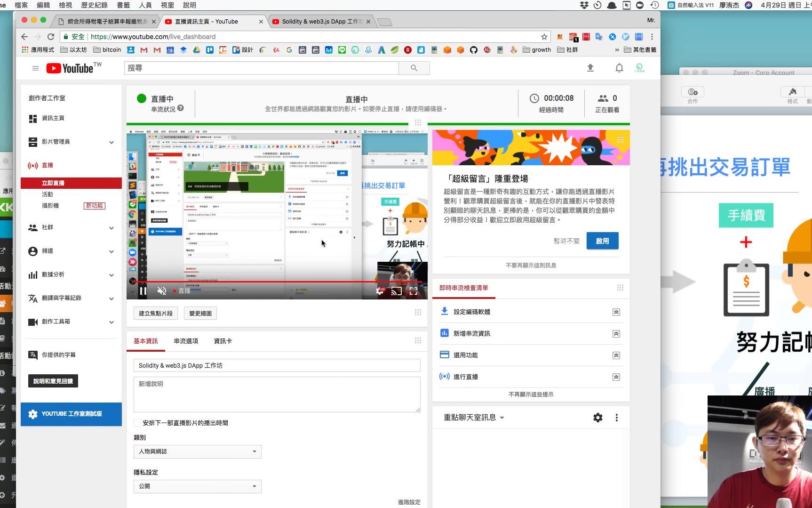
Task: Enter fullscreen in the live preview player
Action: (x=414, y=291)
